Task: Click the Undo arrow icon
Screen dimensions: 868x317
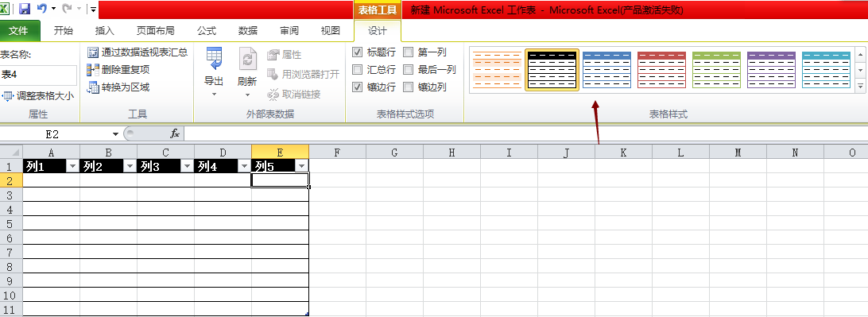Action: point(42,9)
